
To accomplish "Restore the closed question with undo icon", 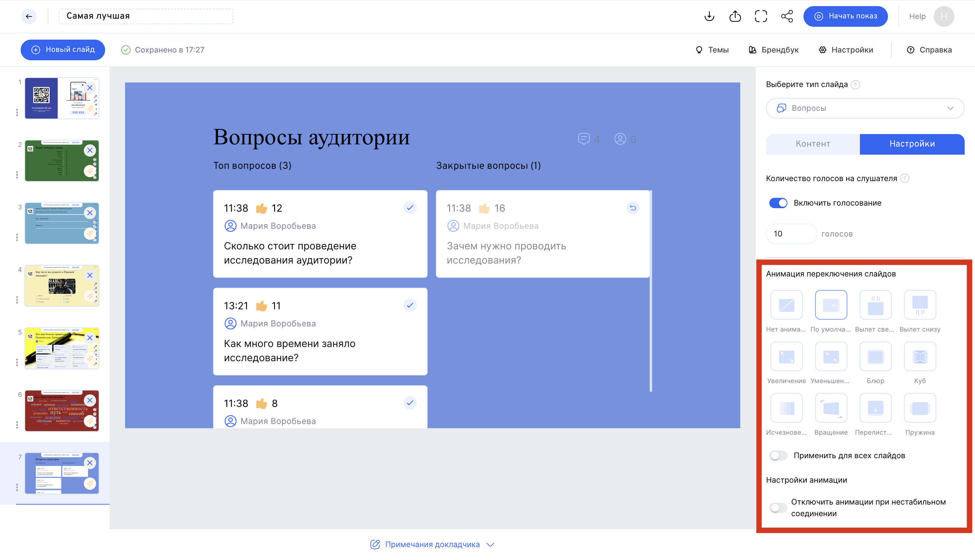I will (633, 208).
